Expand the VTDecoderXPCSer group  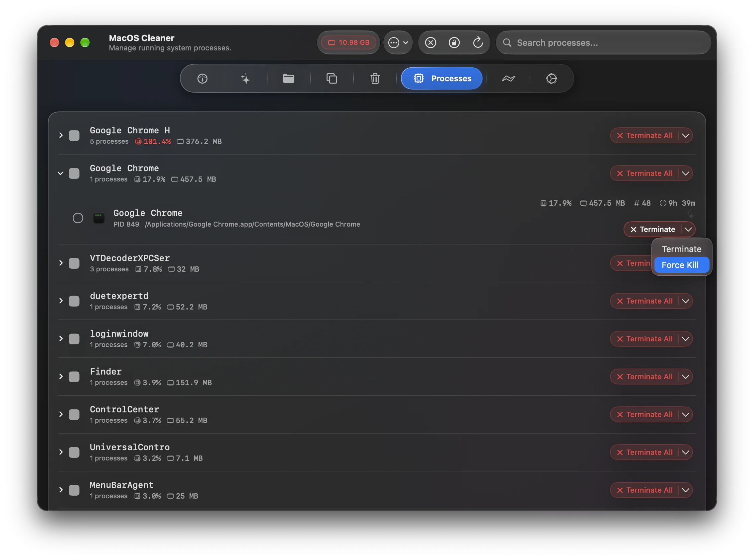[61, 263]
